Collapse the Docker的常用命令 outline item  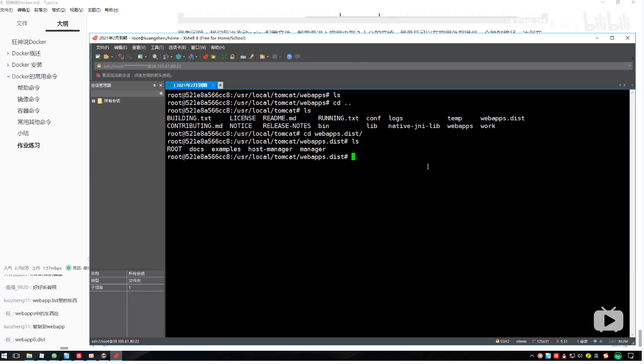8,76
